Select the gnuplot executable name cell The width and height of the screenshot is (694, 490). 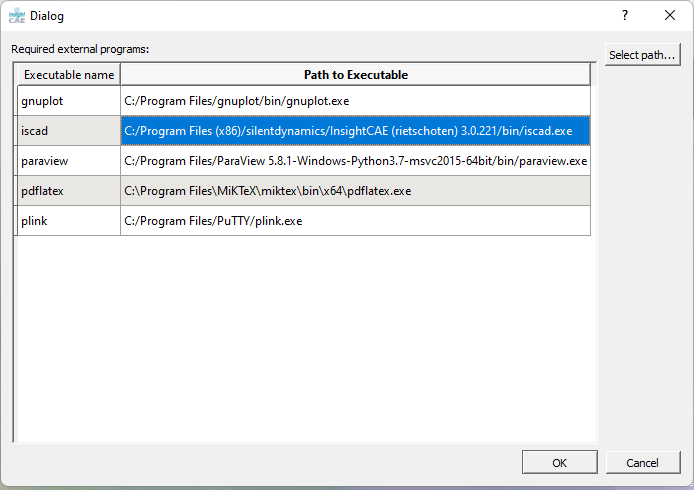[x=67, y=101]
